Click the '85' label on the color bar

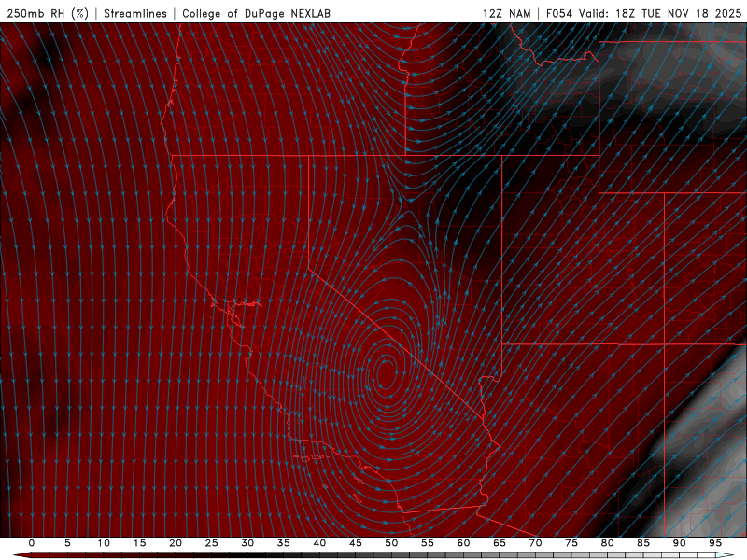pyautogui.click(x=643, y=543)
